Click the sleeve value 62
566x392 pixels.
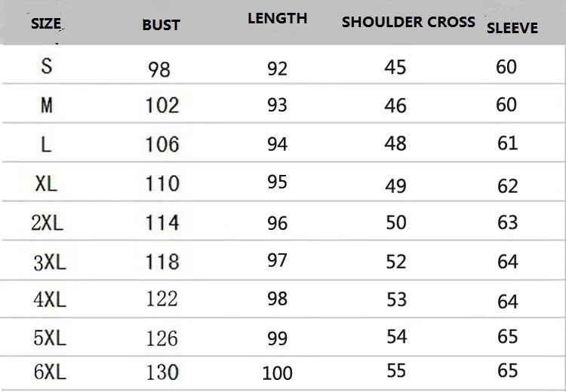pyautogui.click(x=508, y=186)
